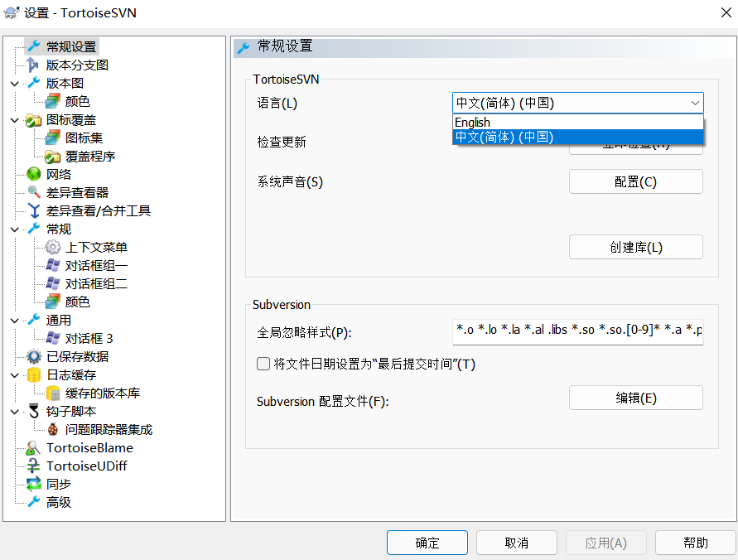The width and height of the screenshot is (738, 560).
Task: Open help with 帮助 button
Action: tap(695, 543)
